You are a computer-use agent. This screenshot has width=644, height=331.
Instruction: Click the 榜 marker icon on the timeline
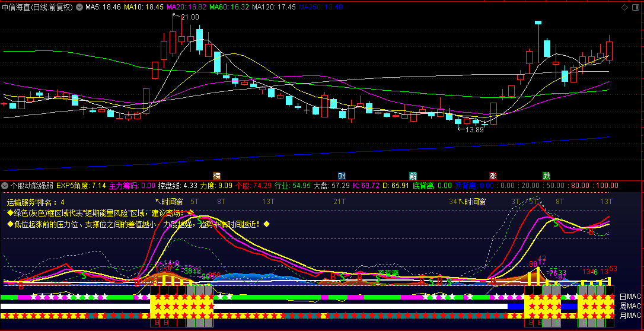[217, 176]
